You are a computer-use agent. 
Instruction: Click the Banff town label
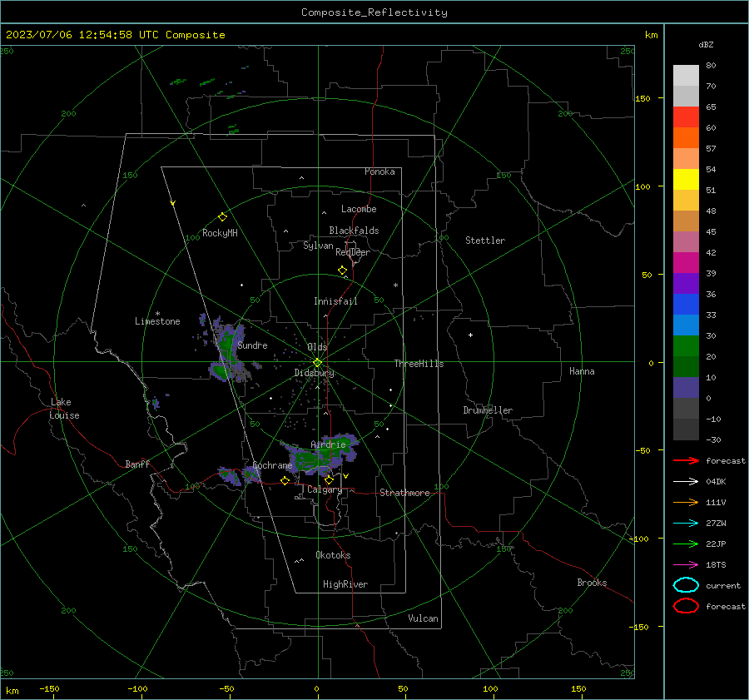[x=137, y=464]
